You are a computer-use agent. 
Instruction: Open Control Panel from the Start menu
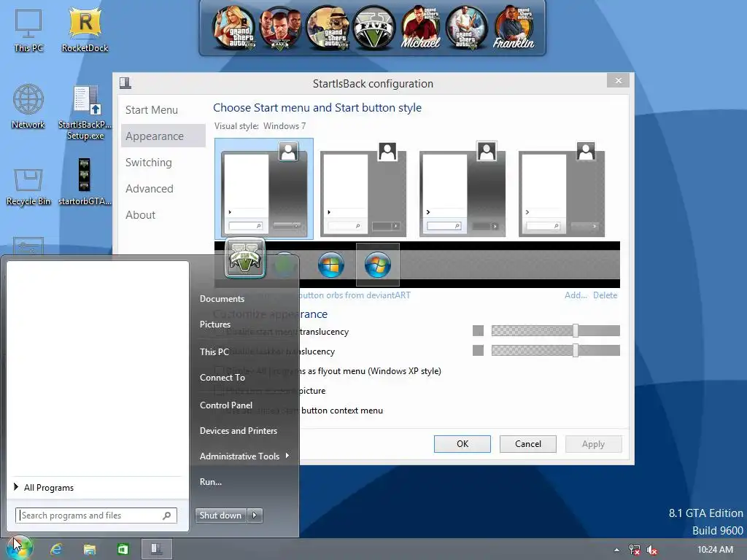pos(226,405)
